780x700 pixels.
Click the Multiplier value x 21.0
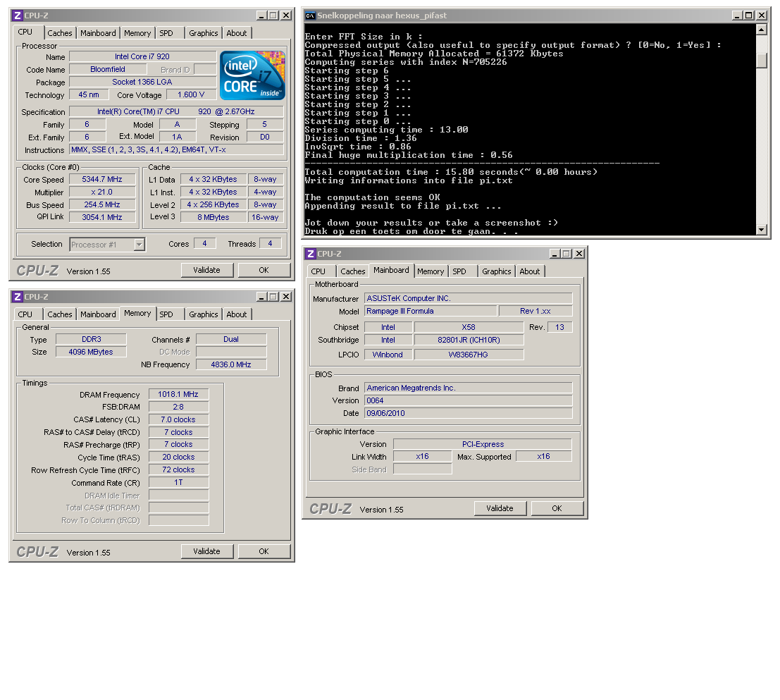102,192
